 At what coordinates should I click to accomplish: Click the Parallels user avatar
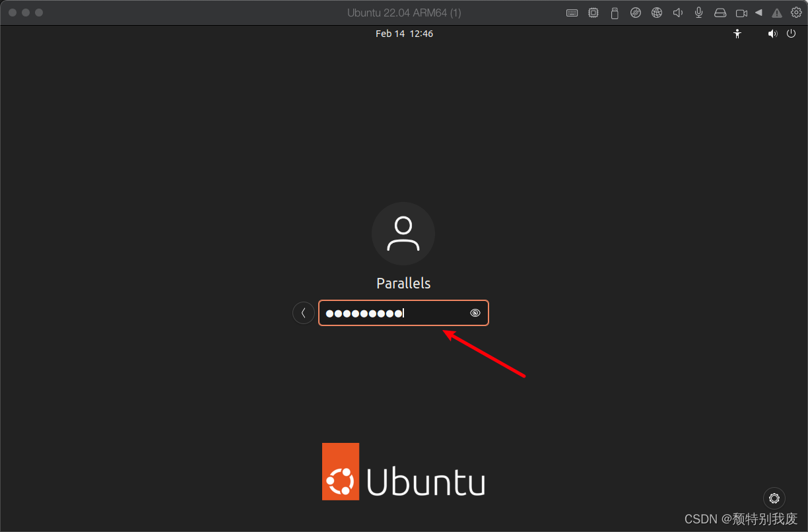[x=403, y=234]
